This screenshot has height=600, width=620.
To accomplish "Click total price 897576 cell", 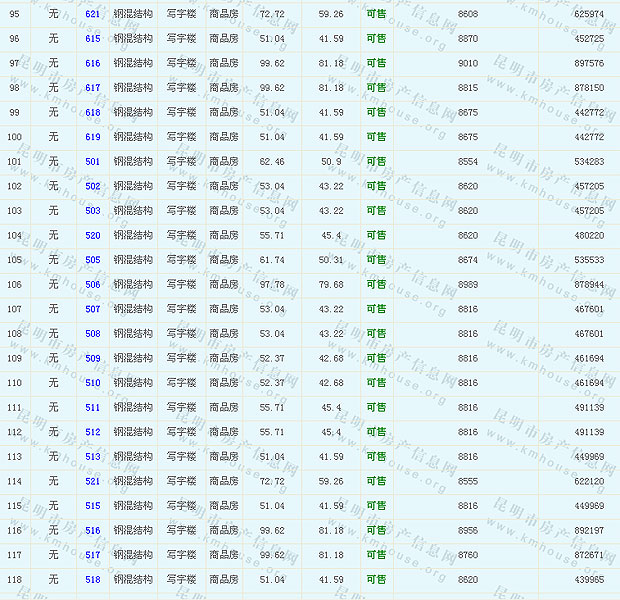I will tap(589, 63).
